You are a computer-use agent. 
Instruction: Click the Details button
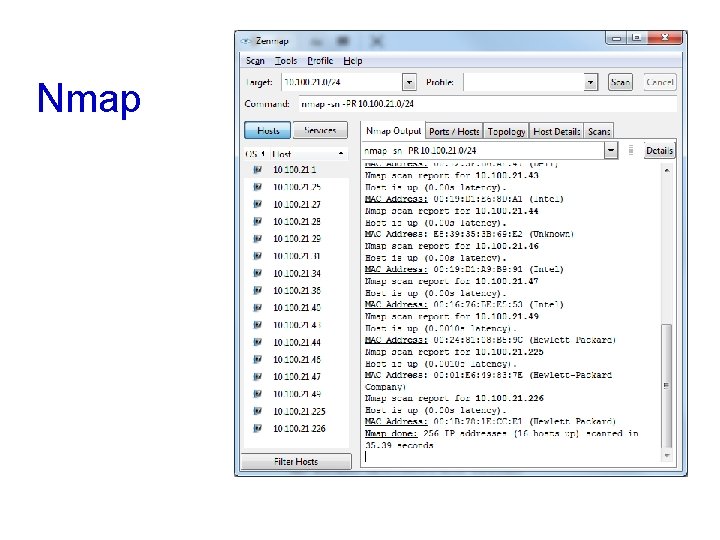[659, 151]
